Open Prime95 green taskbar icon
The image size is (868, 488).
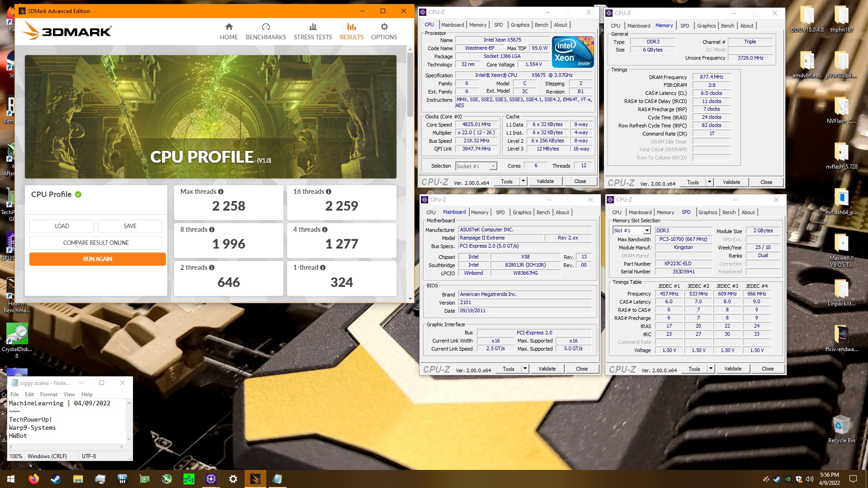point(189,479)
